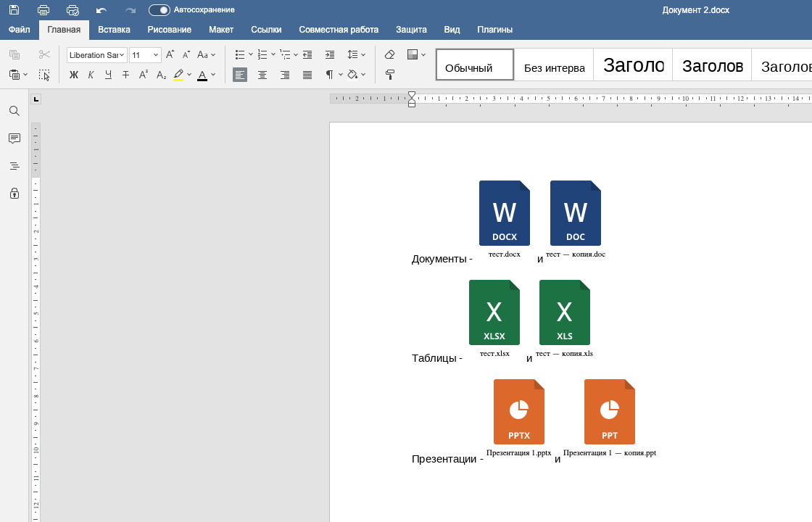Click the Copy style paint roller icon
The height and width of the screenshot is (522, 812).
pos(389,75)
